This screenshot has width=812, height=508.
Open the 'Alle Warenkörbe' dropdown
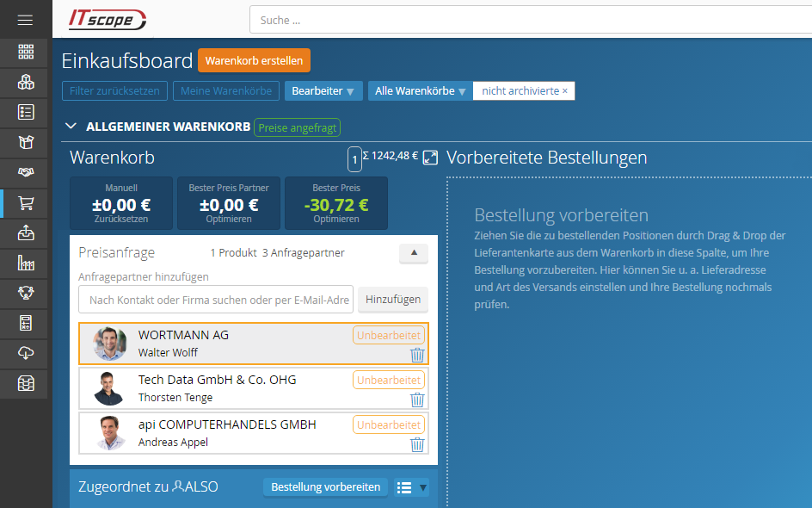point(420,91)
